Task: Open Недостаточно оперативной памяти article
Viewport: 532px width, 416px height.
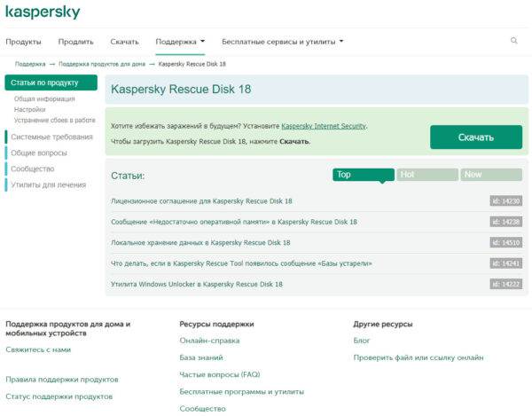Action: click(x=234, y=222)
